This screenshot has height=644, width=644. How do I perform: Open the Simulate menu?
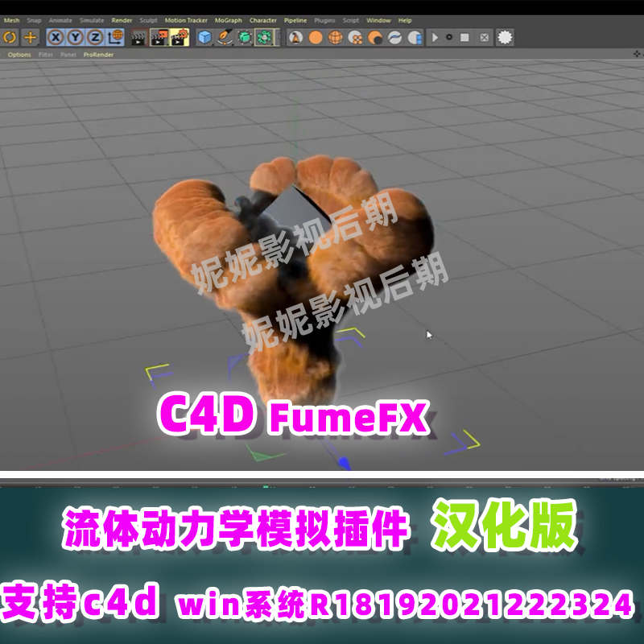tap(92, 20)
